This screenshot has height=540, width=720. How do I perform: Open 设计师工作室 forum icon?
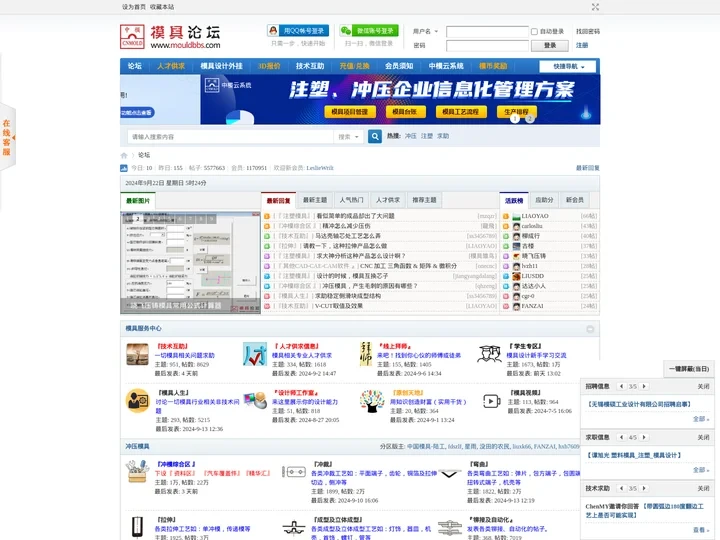(x=256, y=400)
